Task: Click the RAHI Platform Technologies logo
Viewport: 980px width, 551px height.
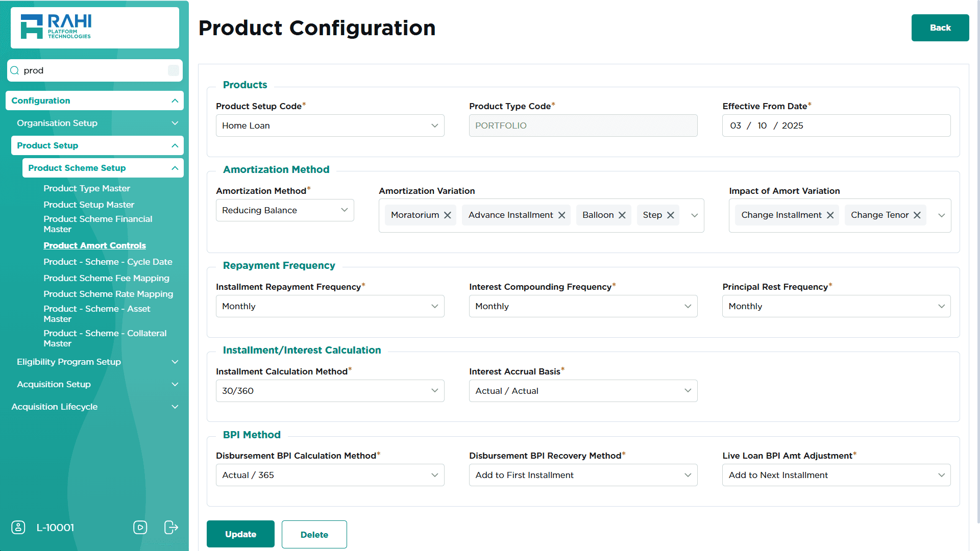Action: point(56,27)
